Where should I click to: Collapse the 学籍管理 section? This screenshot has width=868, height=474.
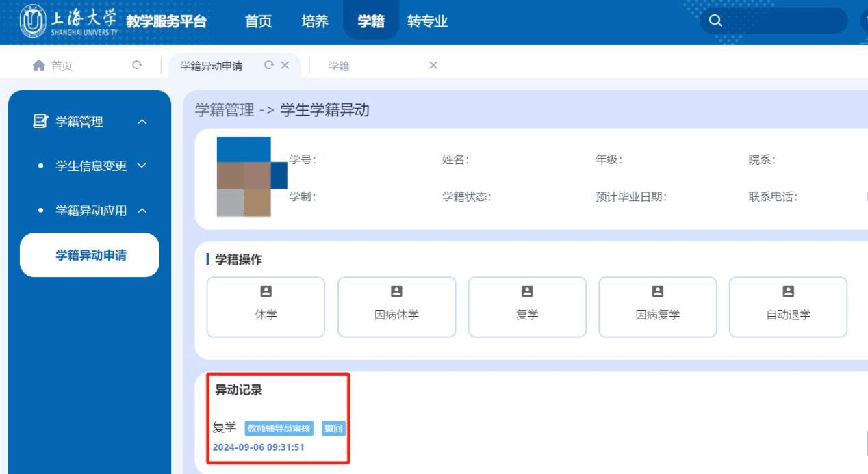point(142,122)
